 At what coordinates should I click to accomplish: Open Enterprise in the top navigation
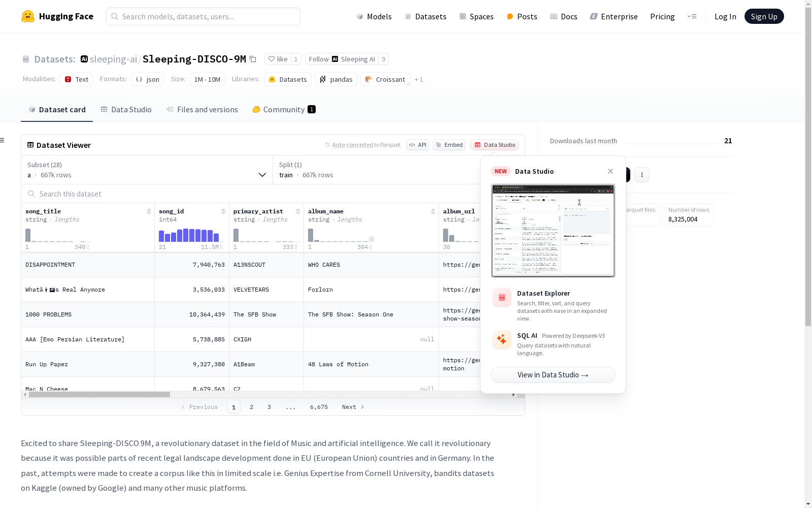pyautogui.click(x=614, y=16)
